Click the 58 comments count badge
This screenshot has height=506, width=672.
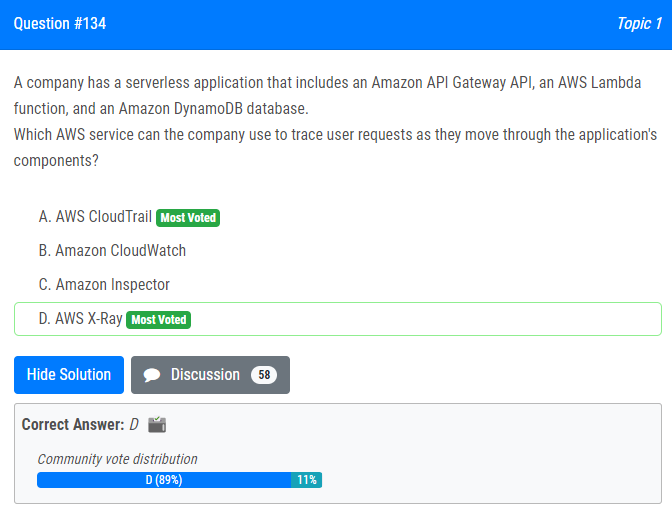tap(264, 375)
